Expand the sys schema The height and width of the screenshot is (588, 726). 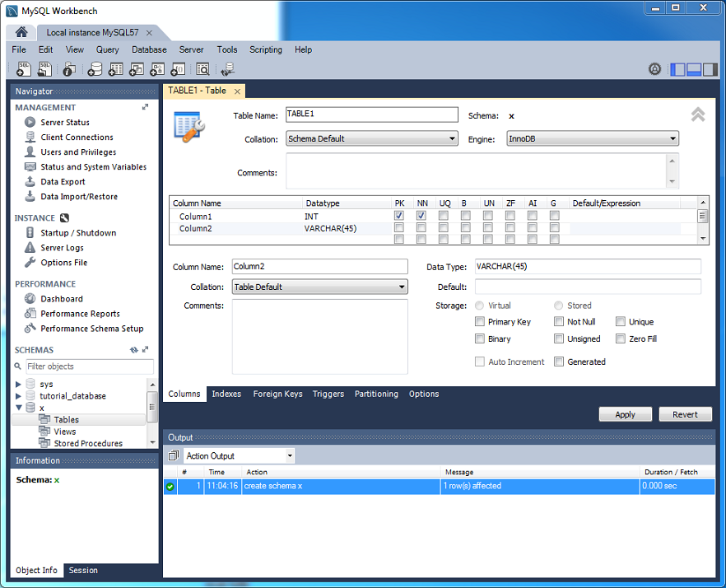click(18, 384)
